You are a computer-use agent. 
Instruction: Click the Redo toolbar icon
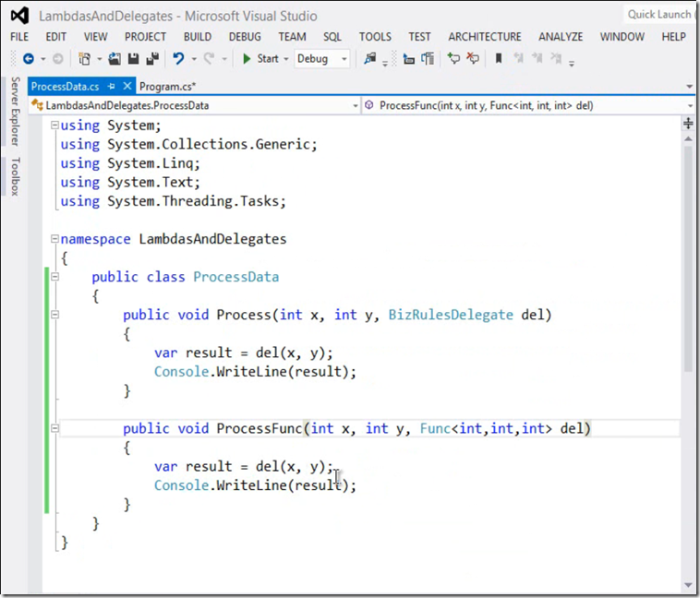click(x=209, y=58)
